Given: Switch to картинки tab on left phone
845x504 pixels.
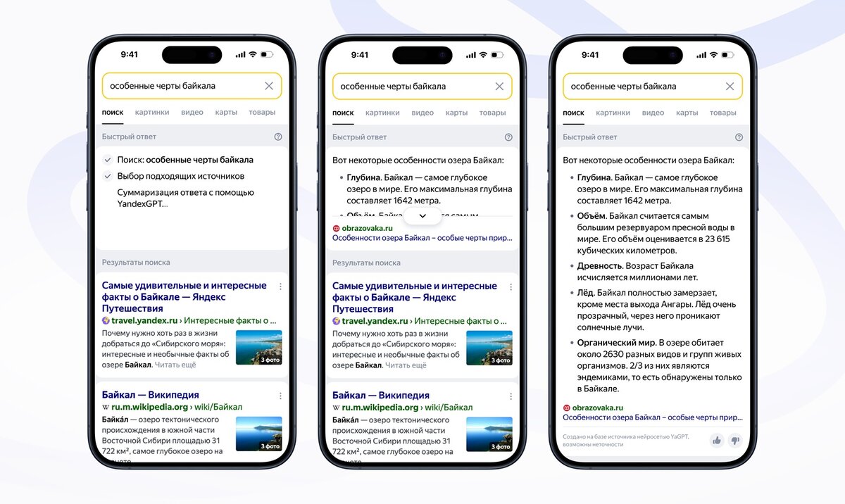Looking at the screenshot, I should point(152,112).
